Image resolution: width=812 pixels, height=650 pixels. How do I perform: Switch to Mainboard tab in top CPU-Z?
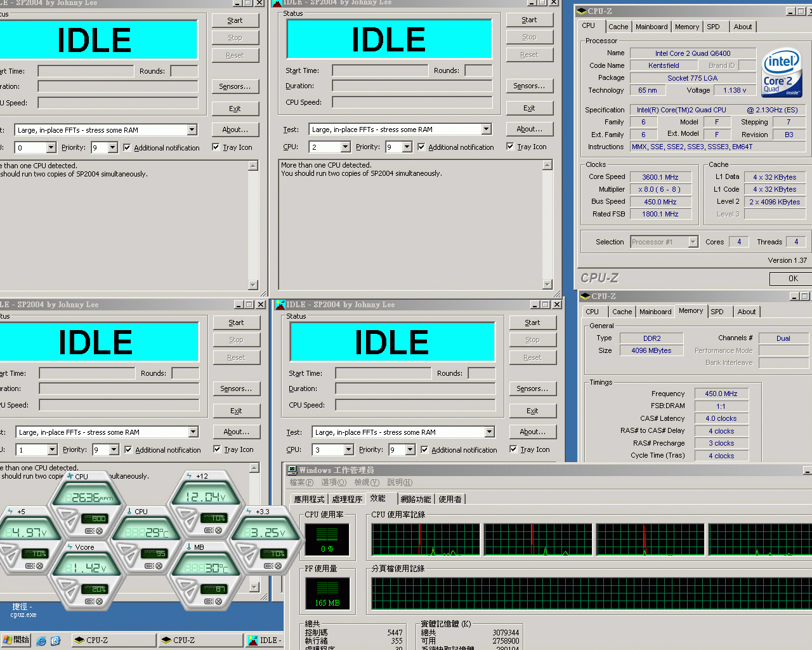652,27
